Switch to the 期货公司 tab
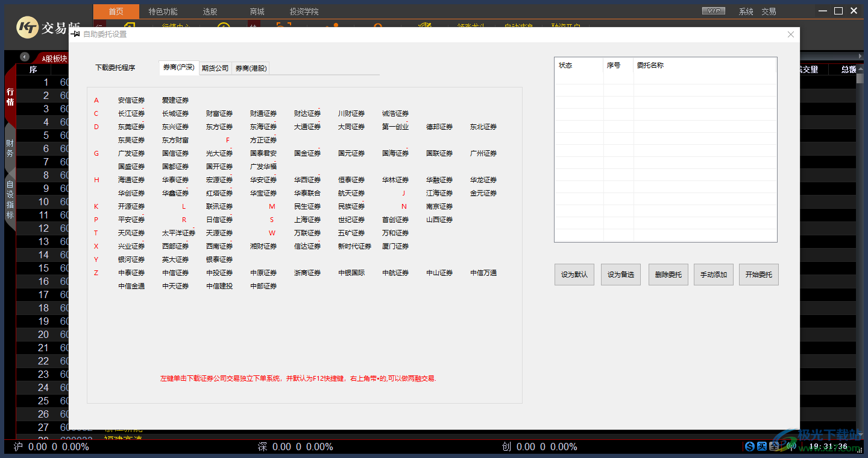This screenshot has height=458, width=868. click(215, 68)
